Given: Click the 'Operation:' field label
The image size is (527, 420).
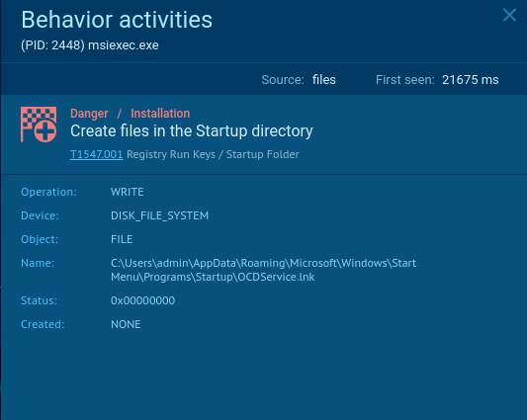Looking at the screenshot, I should point(48,192).
